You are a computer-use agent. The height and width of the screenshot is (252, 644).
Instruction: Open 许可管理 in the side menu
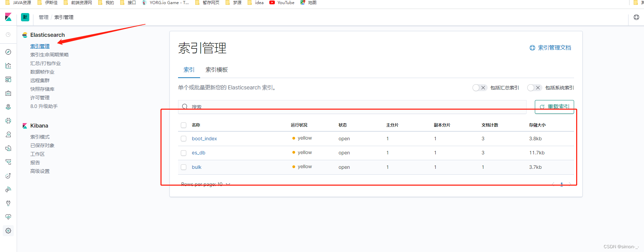[40, 98]
